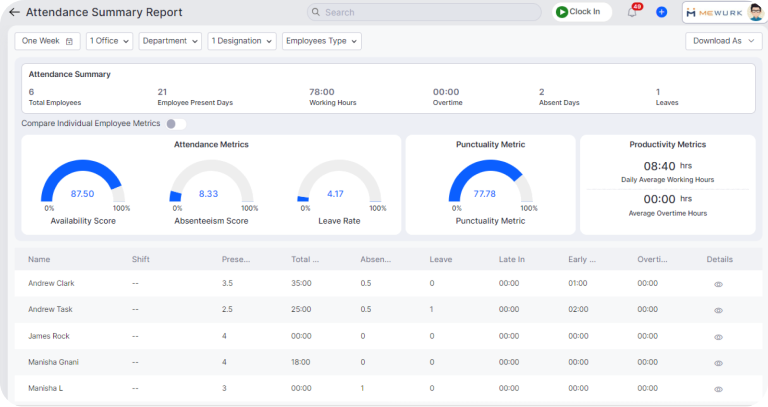Toggle Compare Individual Employee Metrics switch
This screenshot has width=768, height=407.
(x=176, y=124)
